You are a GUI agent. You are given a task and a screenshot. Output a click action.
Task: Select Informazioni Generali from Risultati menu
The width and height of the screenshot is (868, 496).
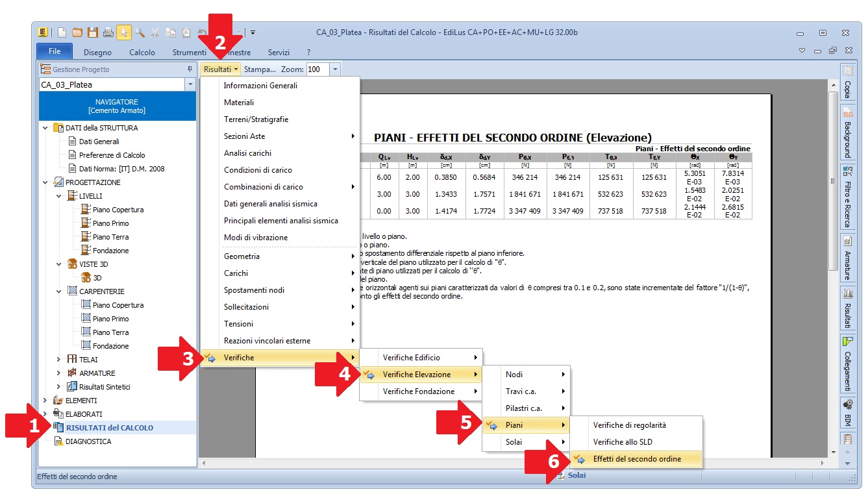[x=280, y=86]
